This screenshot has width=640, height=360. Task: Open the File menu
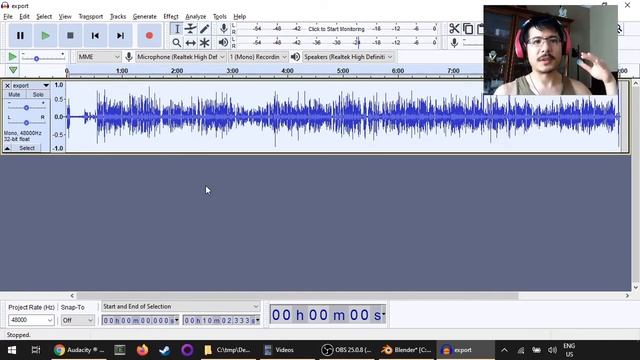tap(8, 16)
